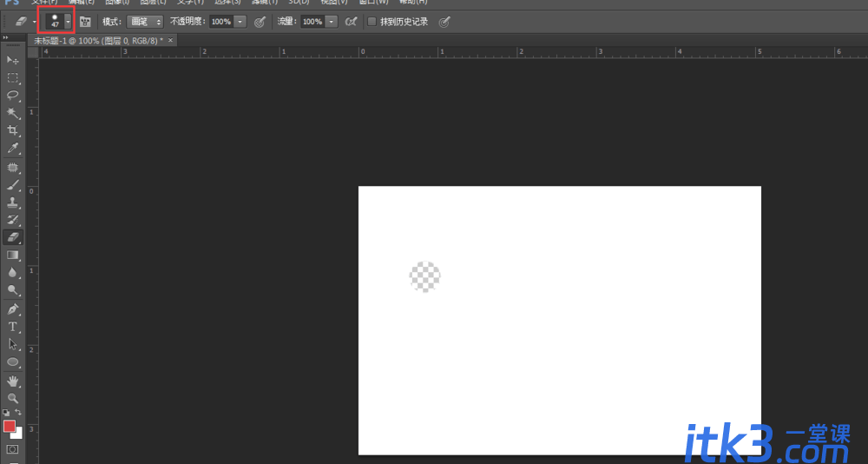This screenshot has height=464, width=868.
Task: Select the Path Selection arrow tool
Action: click(x=13, y=344)
